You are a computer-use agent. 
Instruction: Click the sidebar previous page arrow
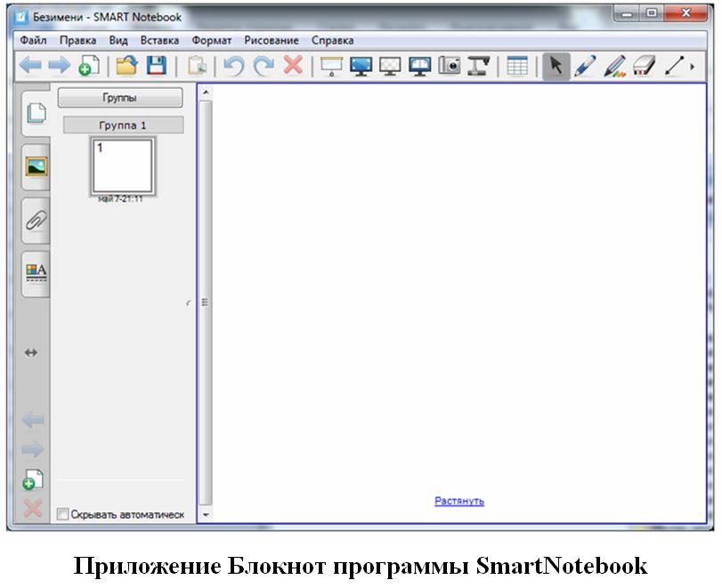[x=33, y=420]
